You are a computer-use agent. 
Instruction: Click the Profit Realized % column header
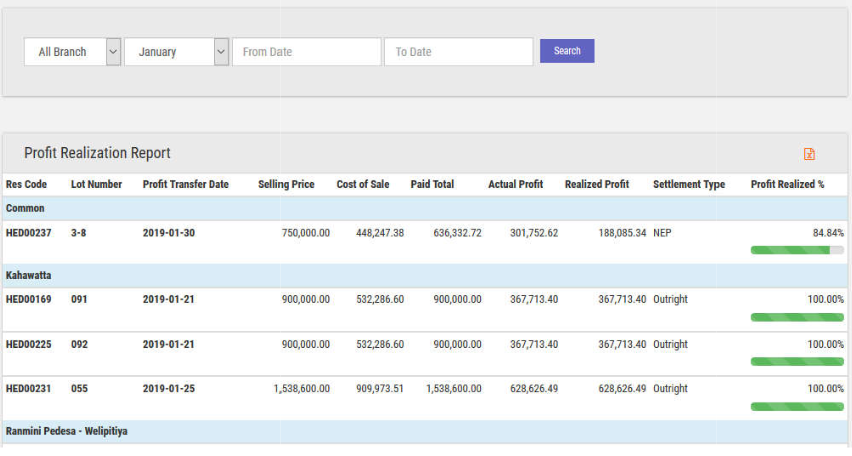coord(787,185)
